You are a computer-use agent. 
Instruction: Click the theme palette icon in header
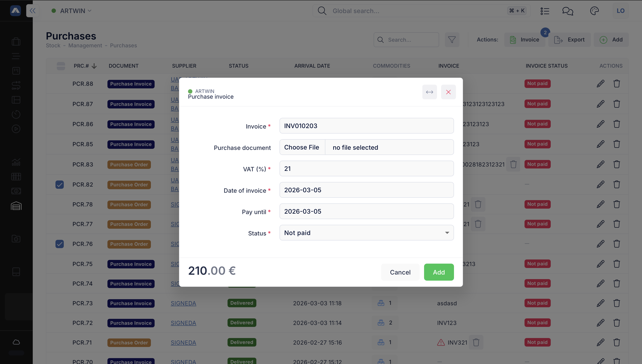point(594,11)
